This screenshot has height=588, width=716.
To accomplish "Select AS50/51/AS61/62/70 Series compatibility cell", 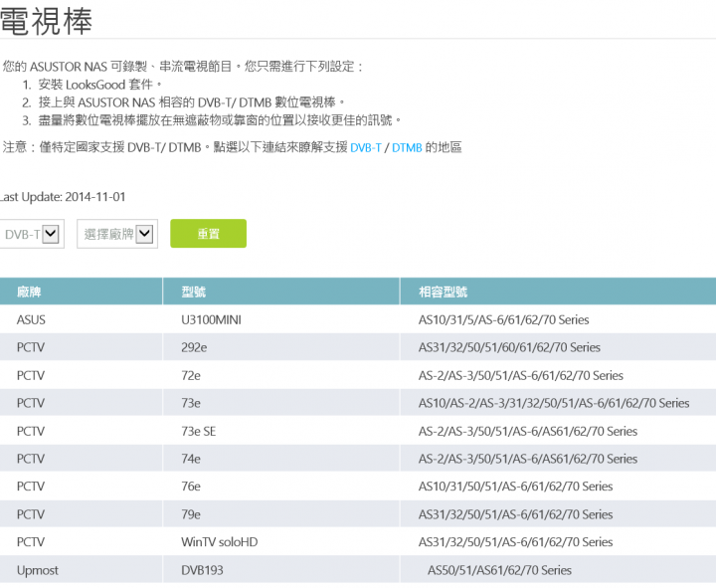I will click(x=558, y=570).
